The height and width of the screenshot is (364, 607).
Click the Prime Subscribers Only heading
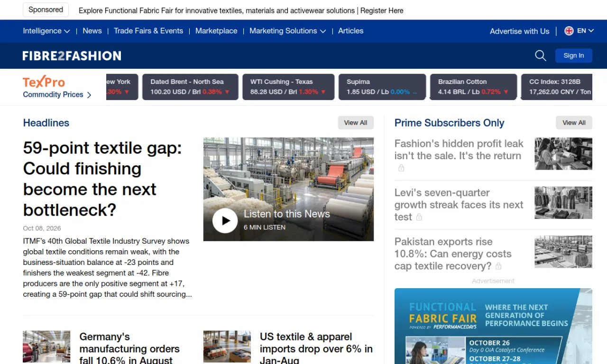pyautogui.click(x=449, y=123)
